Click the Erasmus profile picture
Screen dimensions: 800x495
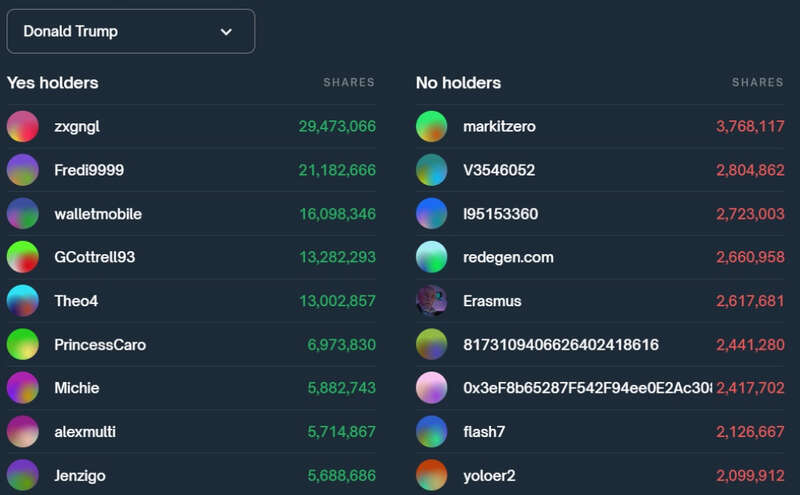pos(431,301)
